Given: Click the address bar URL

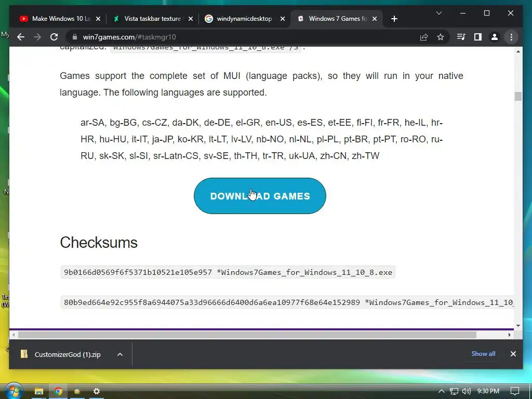Looking at the screenshot, I should (x=129, y=37).
